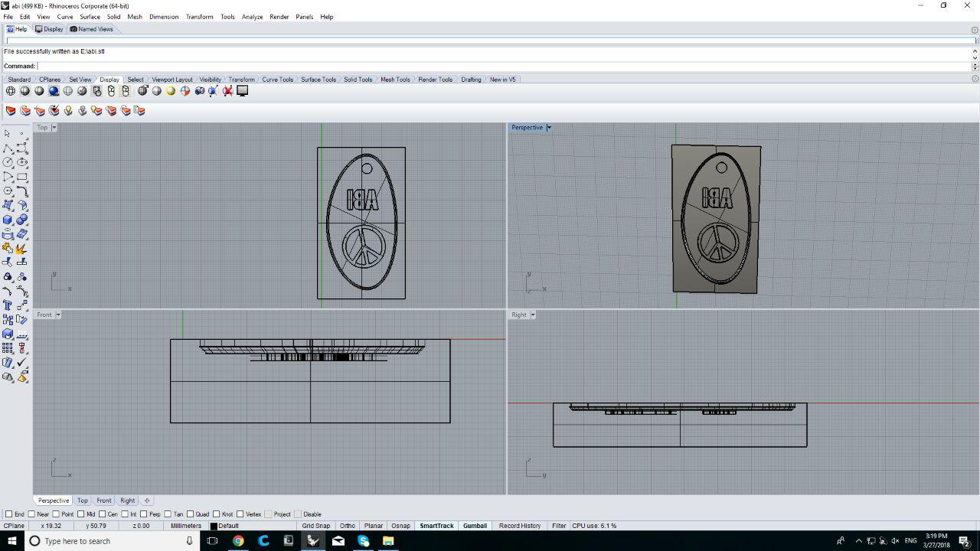Open the Analyze menu
The image size is (980, 551).
click(252, 16)
